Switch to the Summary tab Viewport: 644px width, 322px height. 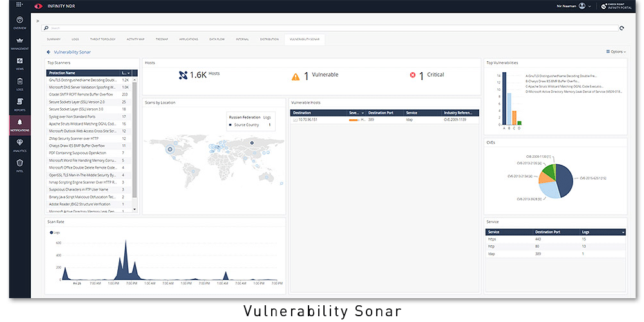pyautogui.click(x=54, y=39)
